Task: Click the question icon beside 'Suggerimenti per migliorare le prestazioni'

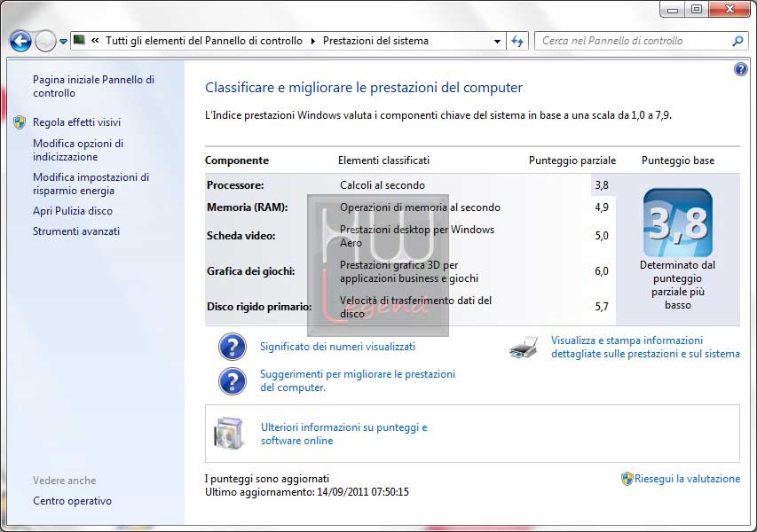Action: tap(233, 381)
